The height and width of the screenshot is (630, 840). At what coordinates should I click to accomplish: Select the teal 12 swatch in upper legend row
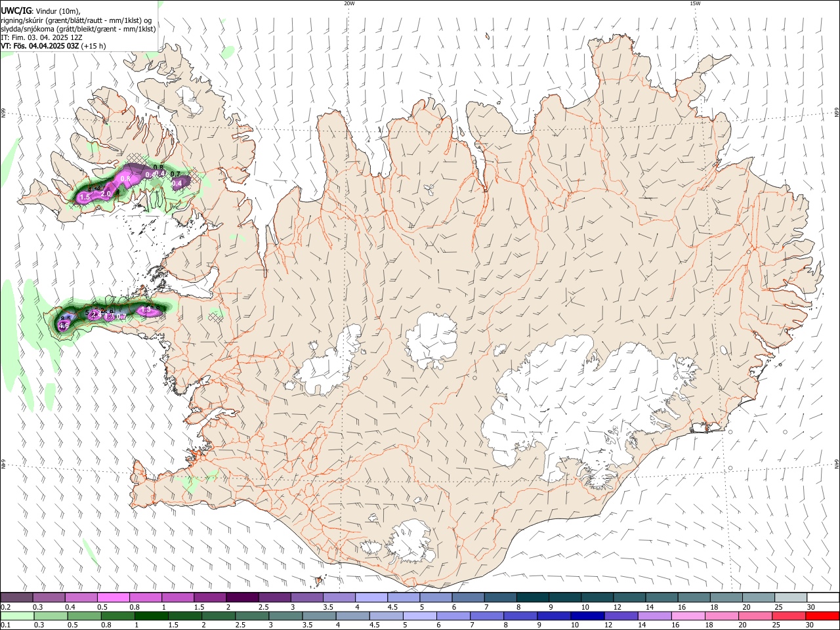tap(629, 598)
